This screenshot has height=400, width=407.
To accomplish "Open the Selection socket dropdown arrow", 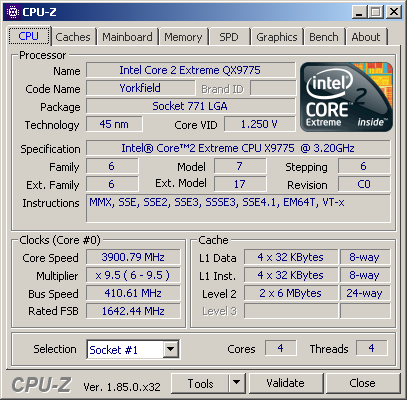I will pyautogui.click(x=170, y=349).
